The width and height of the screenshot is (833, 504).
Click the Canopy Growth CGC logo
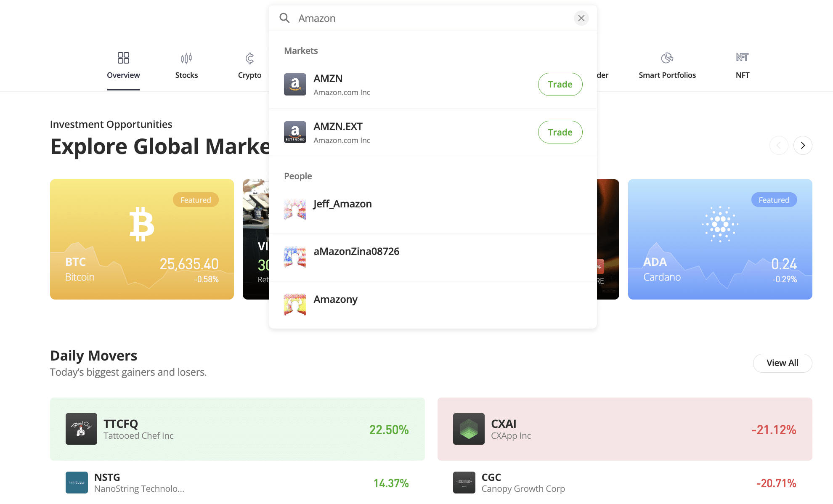pyautogui.click(x=464, y=483)
